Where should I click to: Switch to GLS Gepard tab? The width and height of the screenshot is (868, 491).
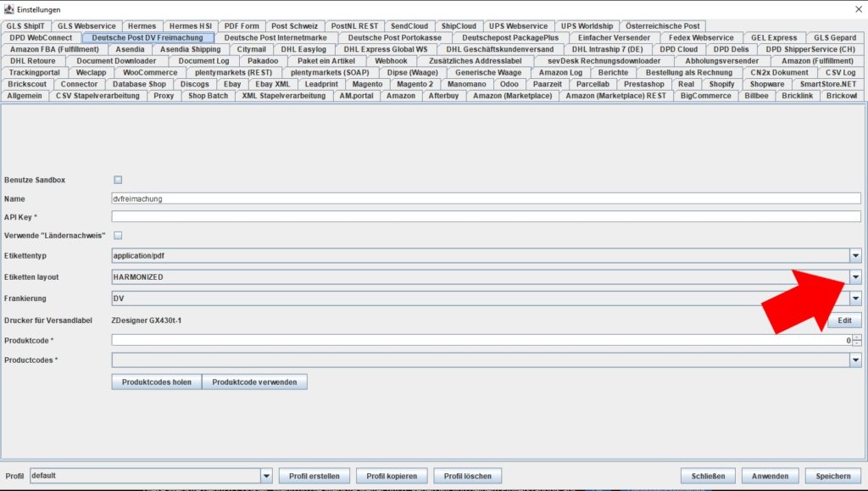tap(835, 37)
